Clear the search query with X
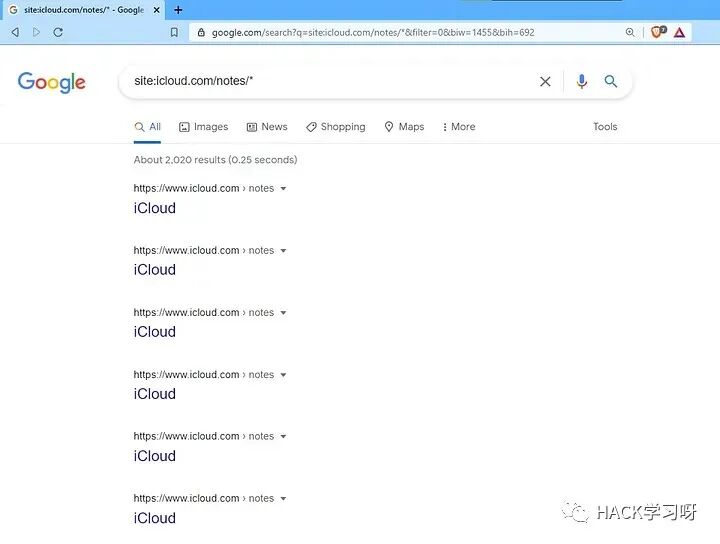This screenshot has height=544, width=720. 545,82
